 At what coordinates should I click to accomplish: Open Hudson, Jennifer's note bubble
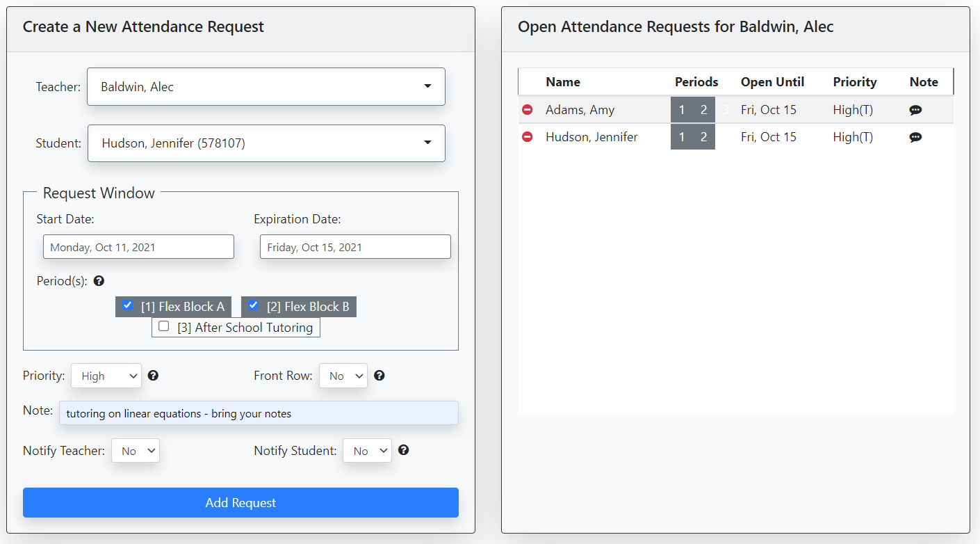coord(915,136)
